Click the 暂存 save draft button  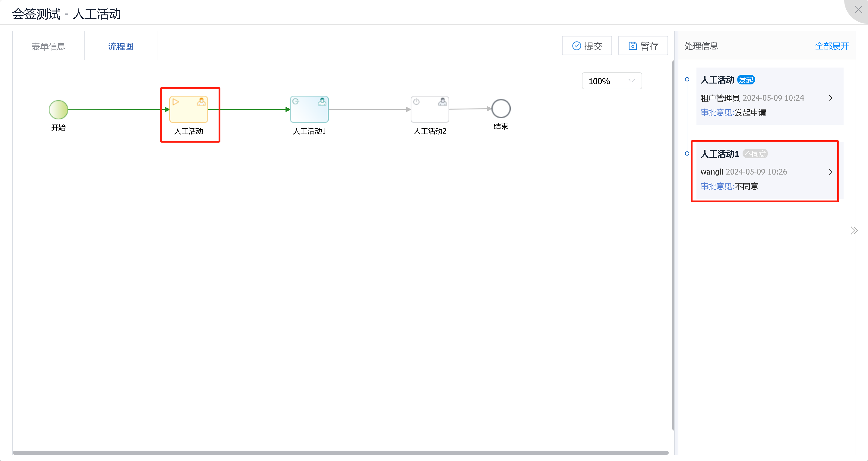tap(642, 46)
